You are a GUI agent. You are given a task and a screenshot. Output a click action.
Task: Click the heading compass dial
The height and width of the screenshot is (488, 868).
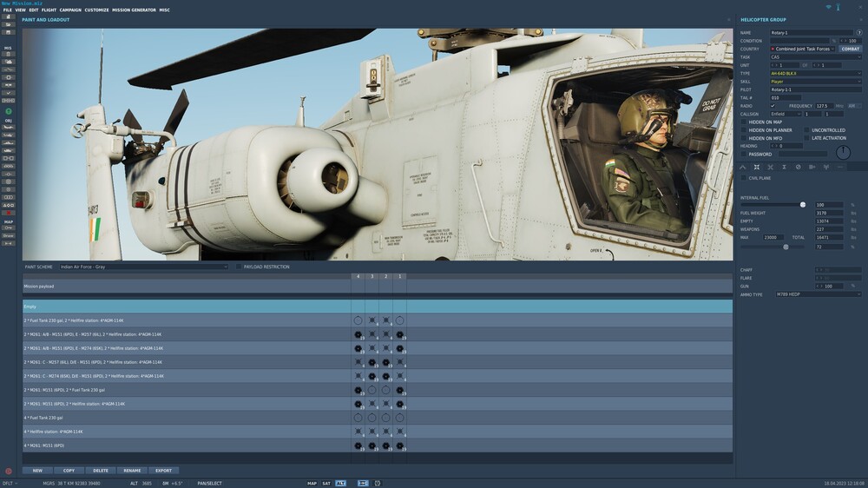click(x=843, y=152)
